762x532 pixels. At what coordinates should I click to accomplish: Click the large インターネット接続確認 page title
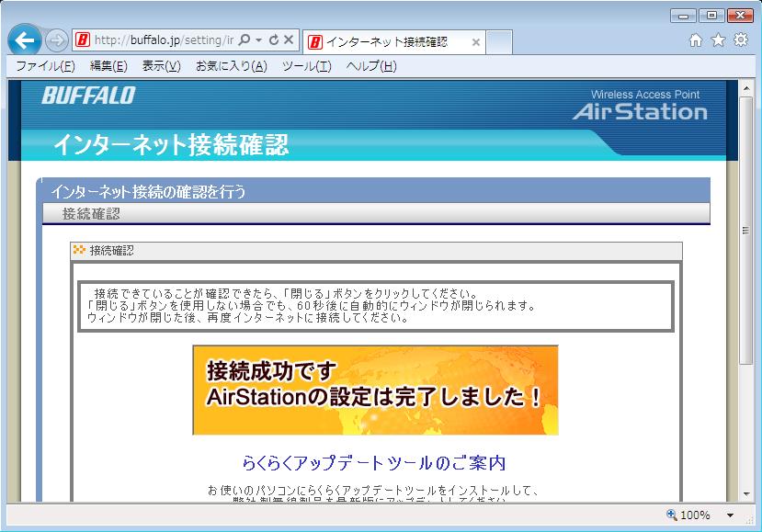coord(171,145)
